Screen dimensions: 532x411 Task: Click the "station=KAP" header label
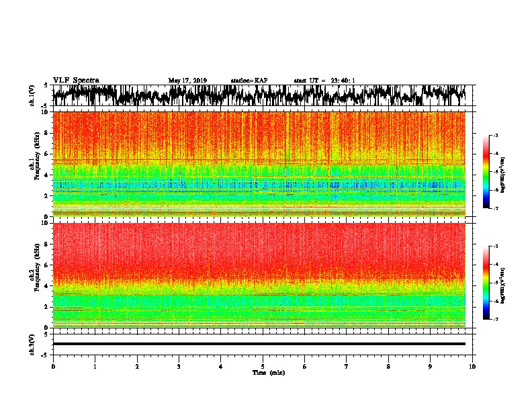pos(249,81)
